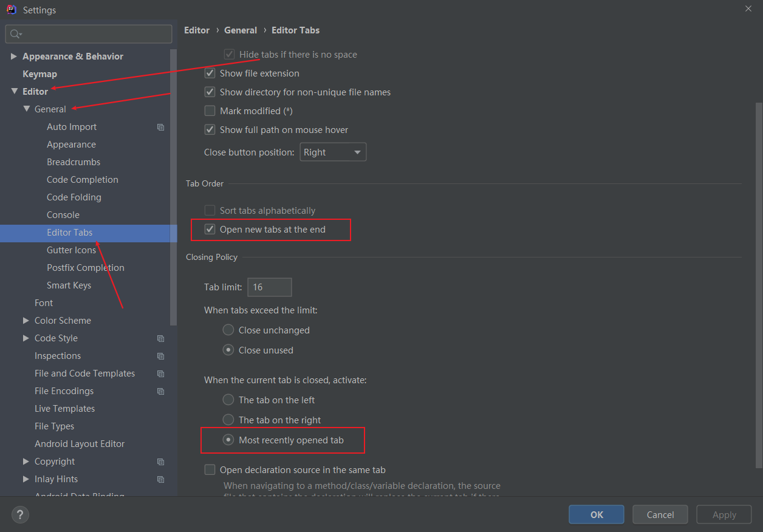The image size is (763, 532).
Task: Open File Types settings page
Action: click(54, 426)
